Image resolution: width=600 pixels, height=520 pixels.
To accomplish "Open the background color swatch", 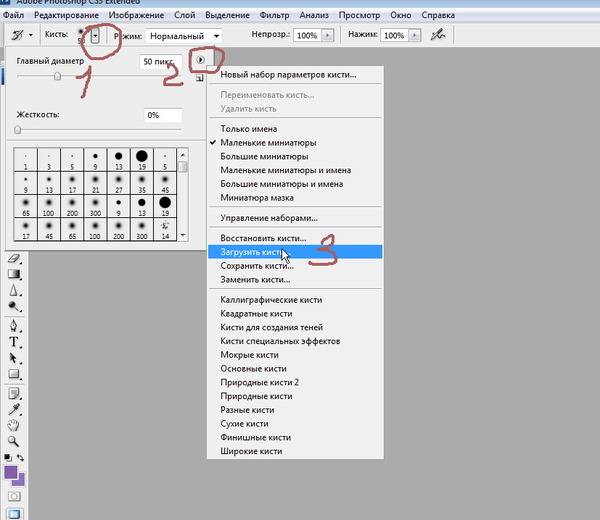I will tap(20, 481).
